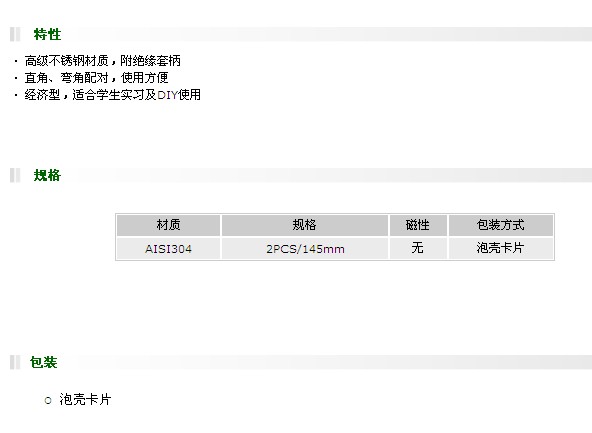
Task: Click the 2PCS/145mm table cell
Action: (305, 248)
